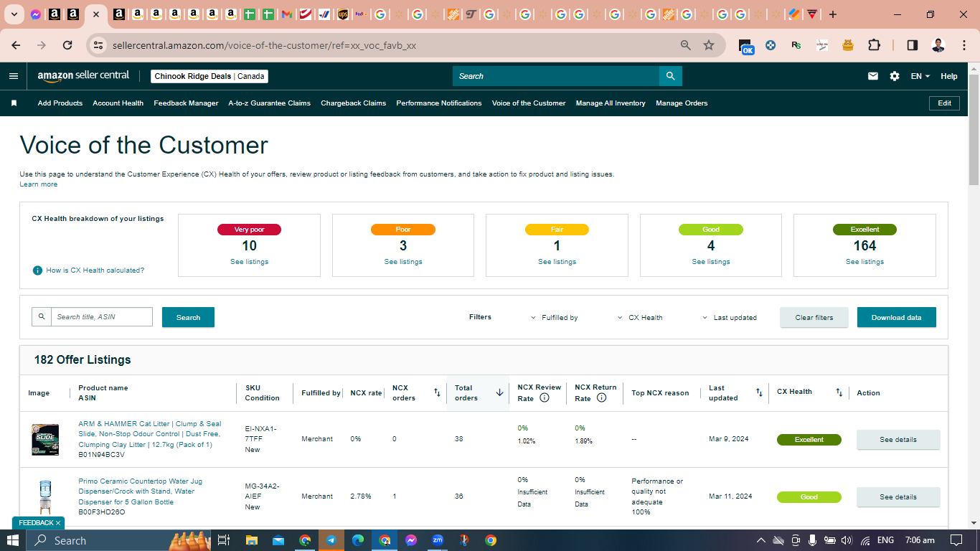The image size is (980, 551).
Task: Sort the table by Total orders arrow
Action: coord(499,392)
